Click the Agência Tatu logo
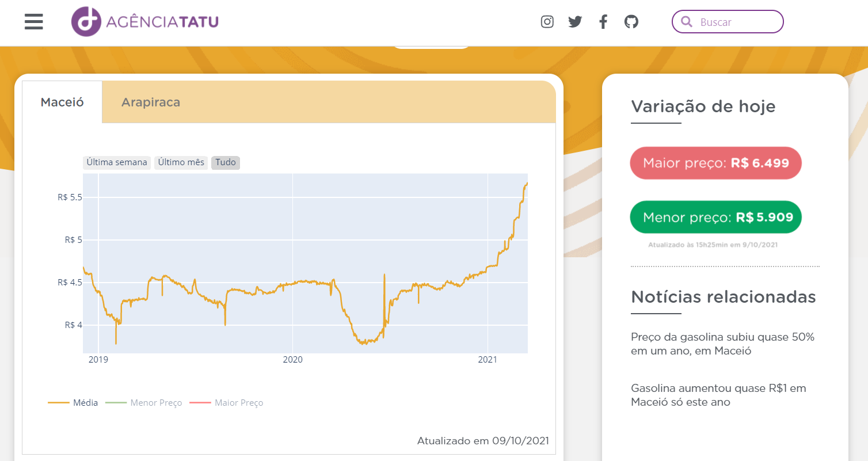The width and height of the screenshot is (868, 461). pyautogui.click(x=145, y=22)
